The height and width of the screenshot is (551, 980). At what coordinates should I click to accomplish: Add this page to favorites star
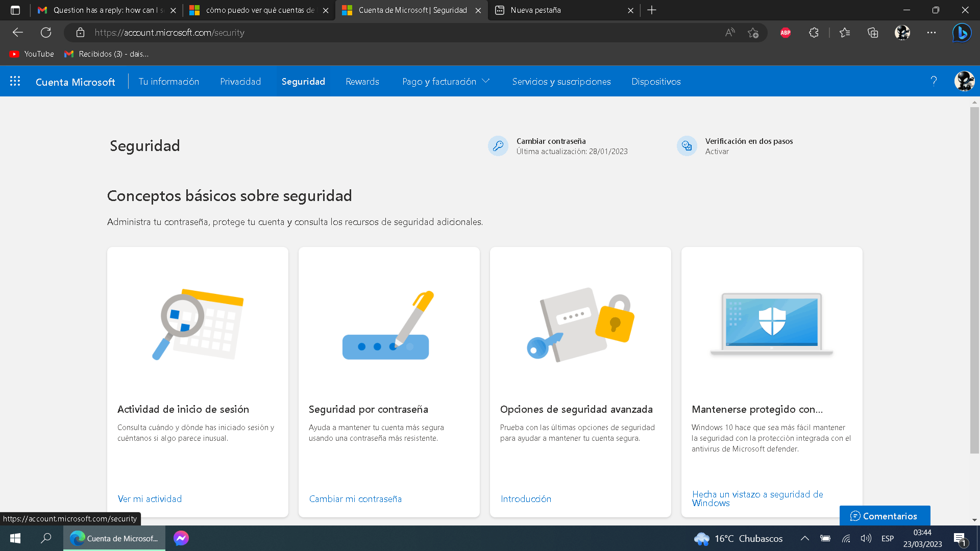753,33
